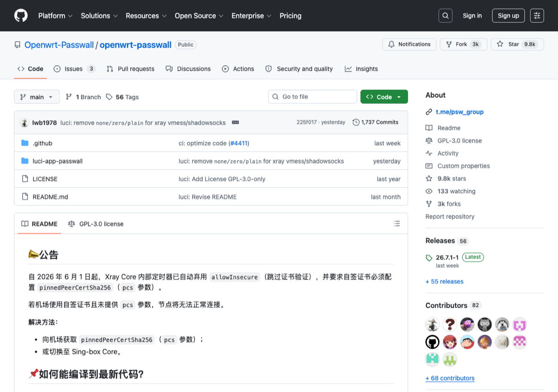Viewport: 558px width, 392px height.
Task: Switch to the Actions tab
Action: point(238,69)
